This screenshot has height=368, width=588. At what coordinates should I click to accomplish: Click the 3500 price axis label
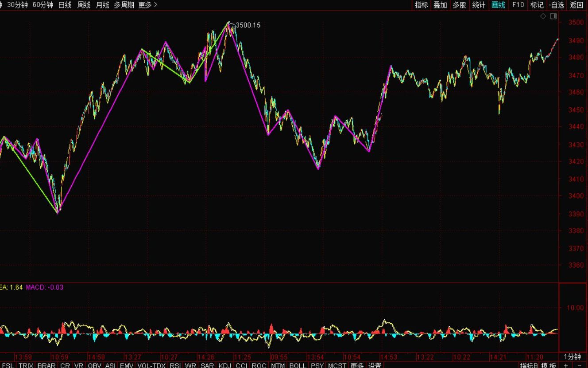pyautogui.click(x=576, y=23)
